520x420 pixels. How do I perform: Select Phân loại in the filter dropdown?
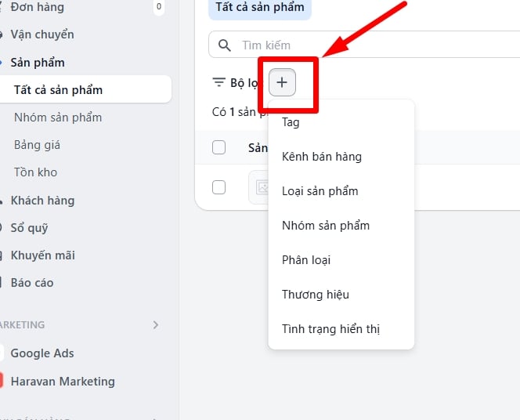point(306,260)
